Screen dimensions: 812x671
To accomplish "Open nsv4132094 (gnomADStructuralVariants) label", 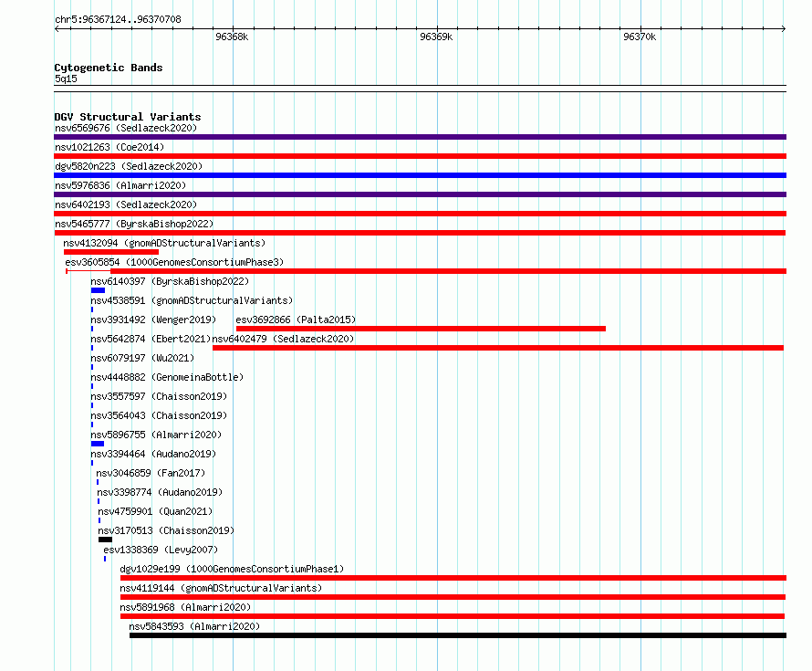I will click(164, 243).
